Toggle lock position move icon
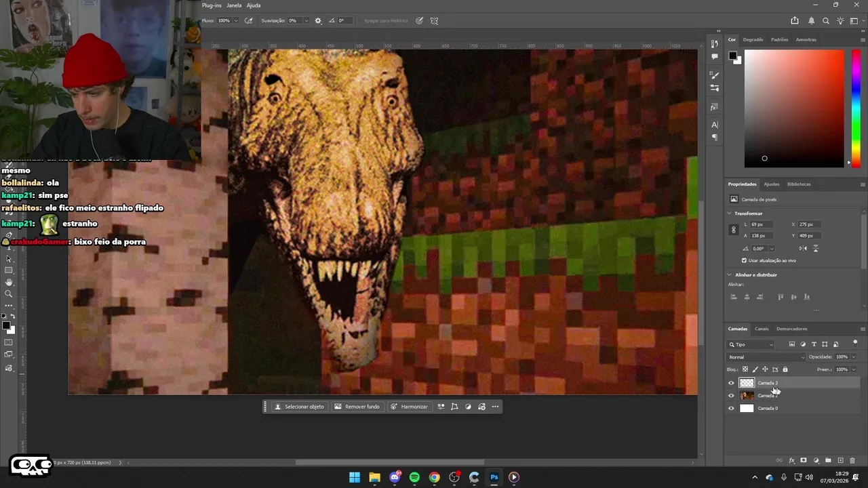868x488 pixels. [765, 369]
